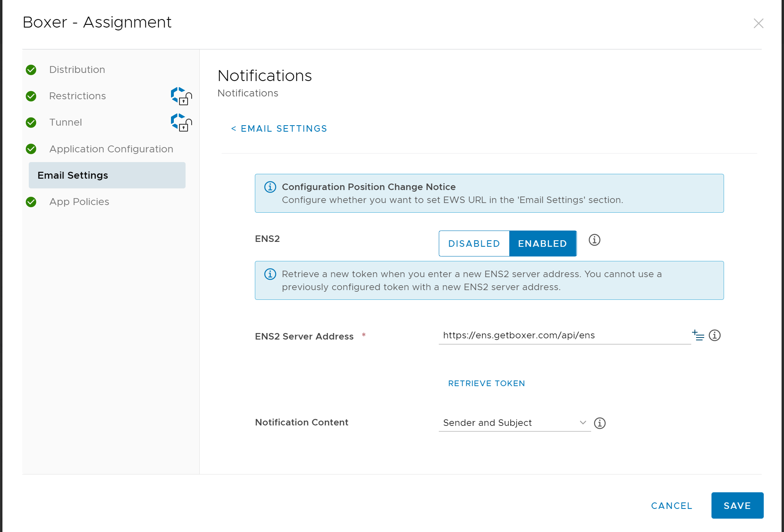Click the 'Configuration Position Change Notice' heading

pos(369,187)
